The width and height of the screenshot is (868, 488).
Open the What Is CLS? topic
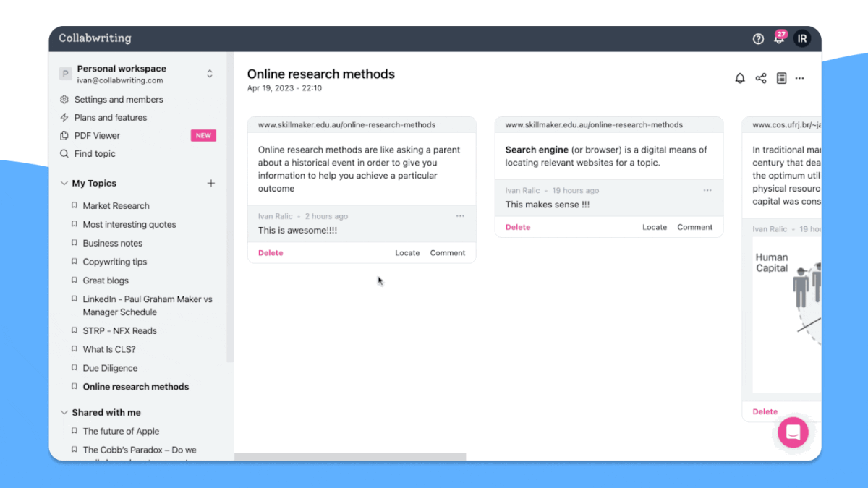pyautogui.click(x=109, y=349)
